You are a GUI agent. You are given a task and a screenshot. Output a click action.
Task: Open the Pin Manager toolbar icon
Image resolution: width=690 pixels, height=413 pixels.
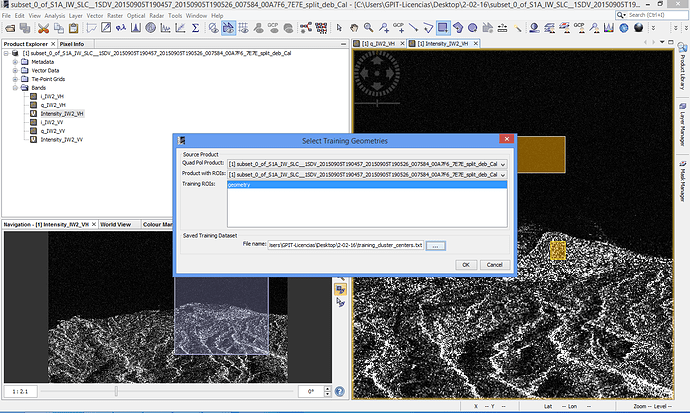(595, 28)
